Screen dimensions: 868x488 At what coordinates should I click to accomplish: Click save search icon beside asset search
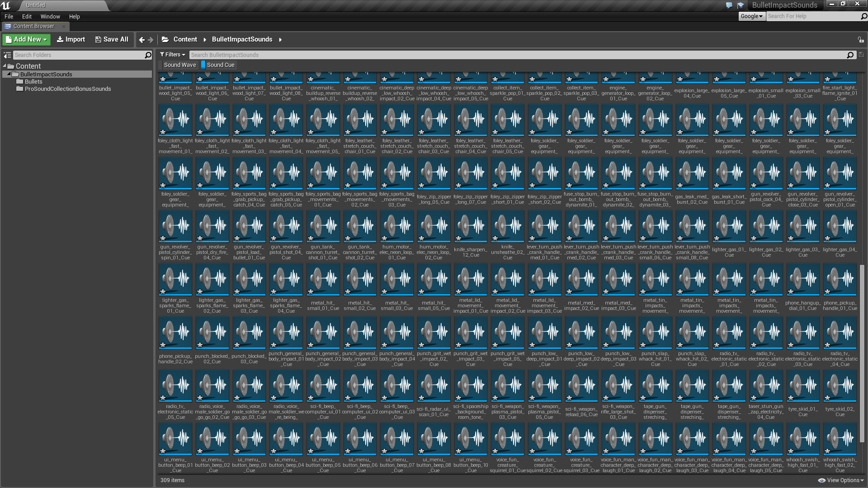[x=861, y=55]
